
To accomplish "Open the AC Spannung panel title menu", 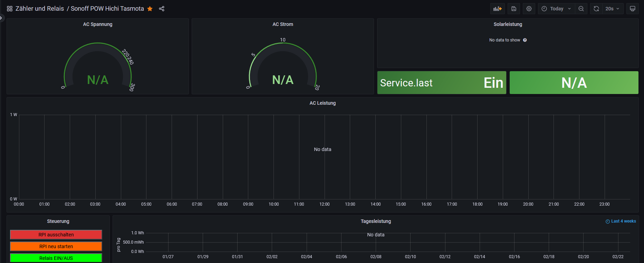I will (x=97, y=24).
